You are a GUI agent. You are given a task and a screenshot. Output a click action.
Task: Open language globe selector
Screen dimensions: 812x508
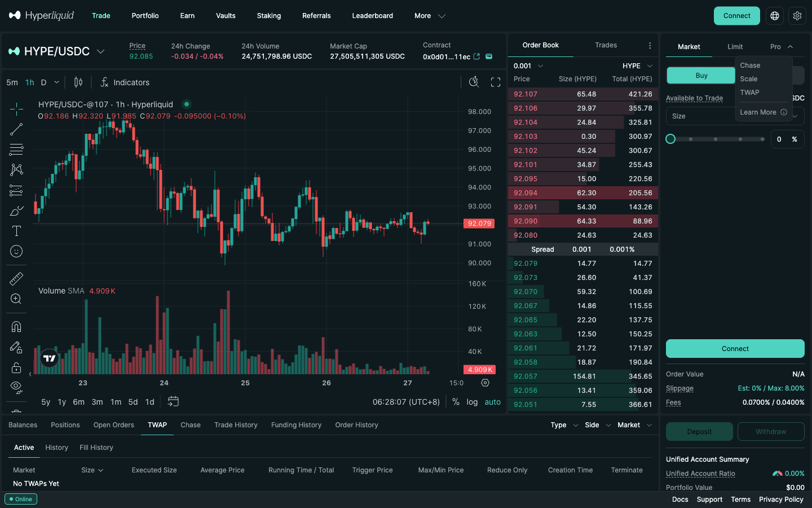coord(775,16)
